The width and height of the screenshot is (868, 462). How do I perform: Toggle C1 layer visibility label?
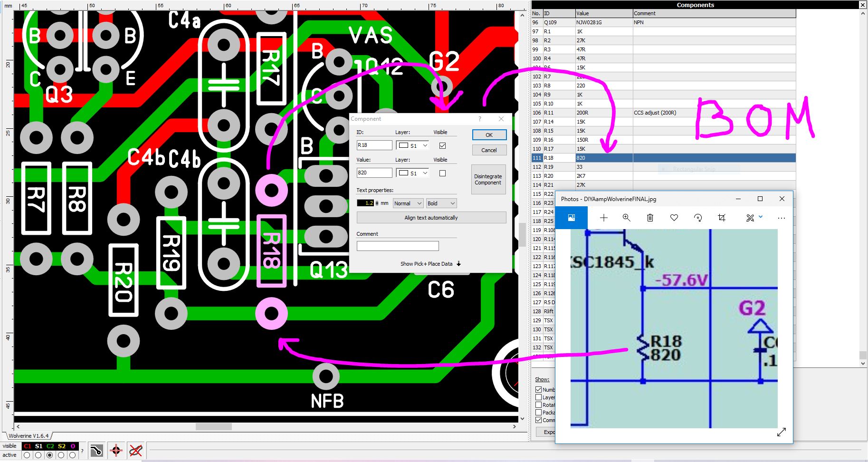[x=27, y=446]
